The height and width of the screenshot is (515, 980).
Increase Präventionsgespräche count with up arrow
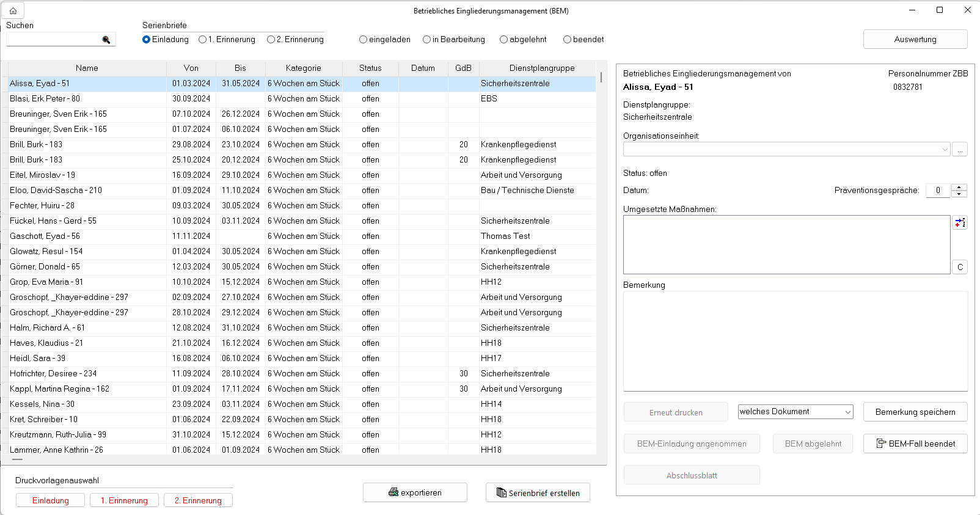tap(959, 187)
